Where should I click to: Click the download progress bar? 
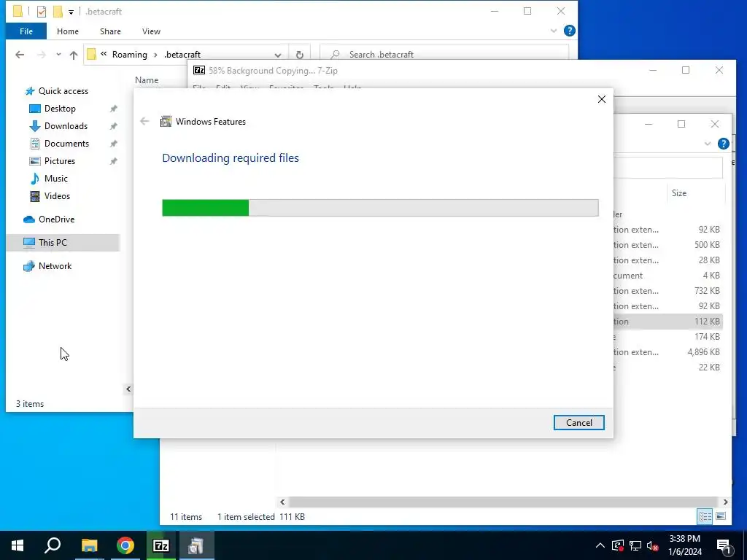pos(380,208)
